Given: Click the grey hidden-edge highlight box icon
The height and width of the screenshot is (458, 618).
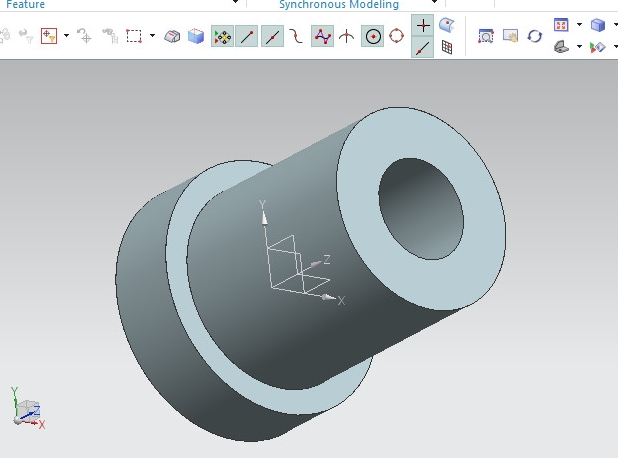Looking at the screenshot, I should (x=172, y=36).
